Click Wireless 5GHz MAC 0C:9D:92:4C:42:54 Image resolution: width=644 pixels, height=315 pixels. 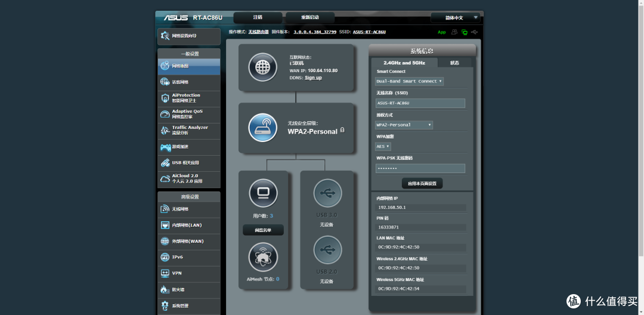[x=421, y=289]
